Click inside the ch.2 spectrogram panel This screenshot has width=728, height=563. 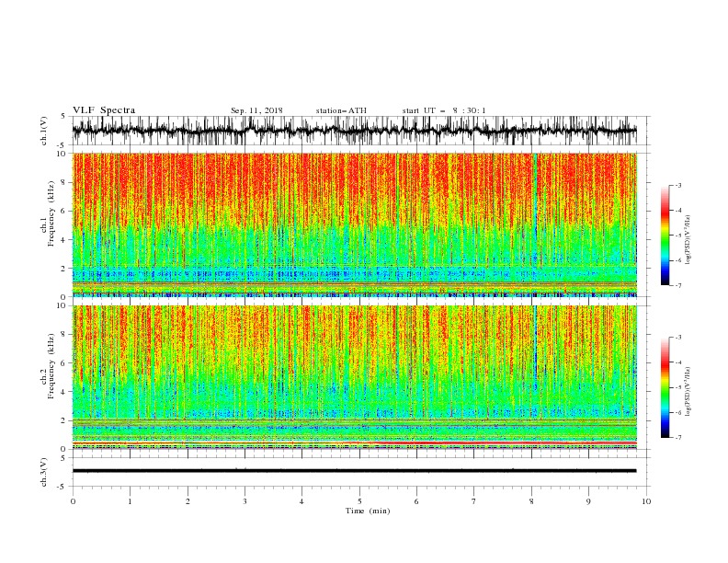pyautogui.click(x=354, y=377)
